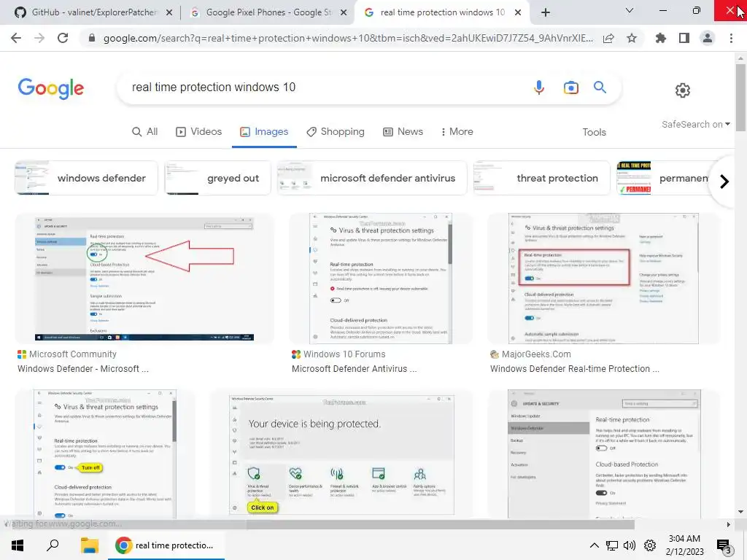Open the notification center icon
The width and height of the screenshot is (747, 560).
tap(724, 546)
